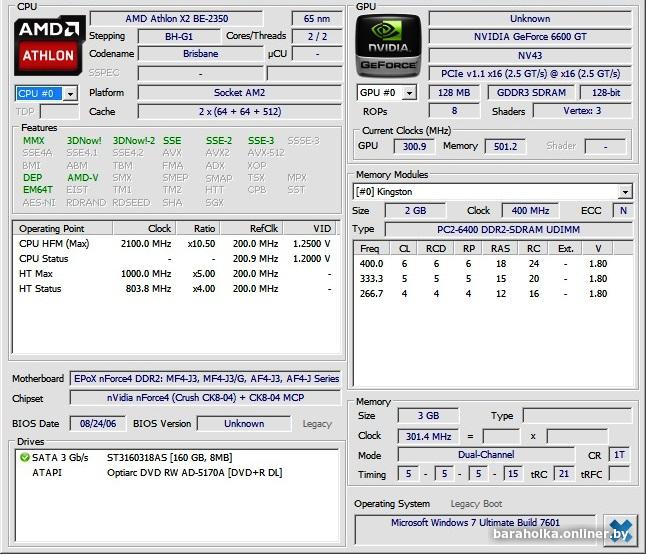Click the NVIDIA GeForce logo

pos(388,46)
